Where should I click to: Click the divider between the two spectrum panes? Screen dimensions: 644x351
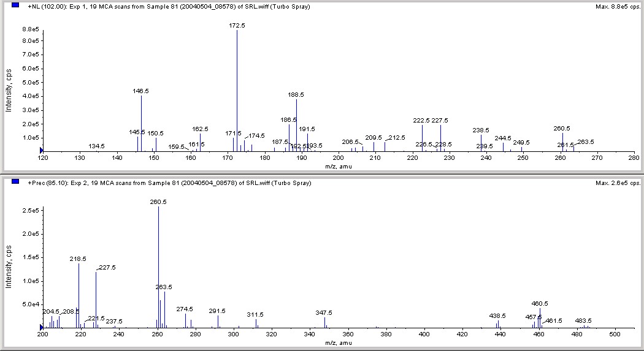click(322, 174)
